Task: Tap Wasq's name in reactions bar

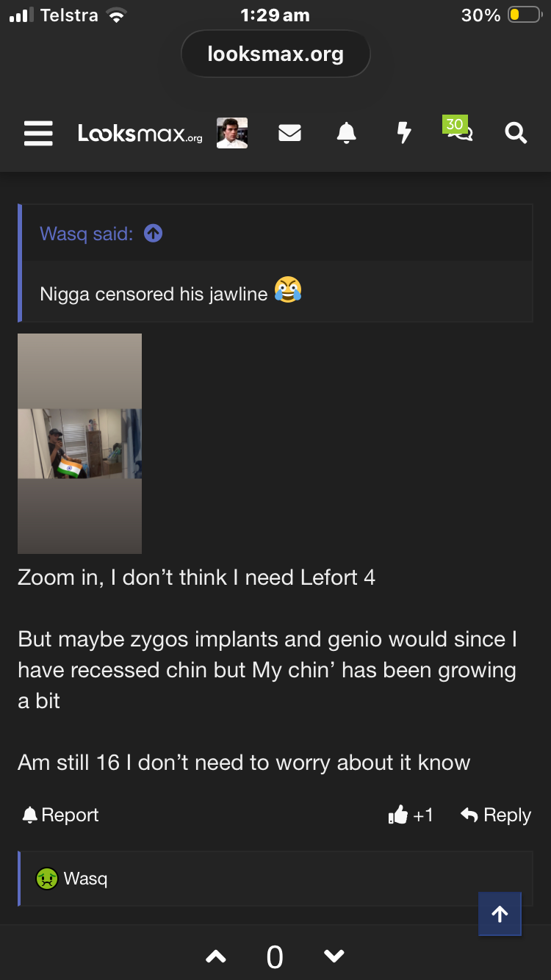Action: click(x=85, y=878)
